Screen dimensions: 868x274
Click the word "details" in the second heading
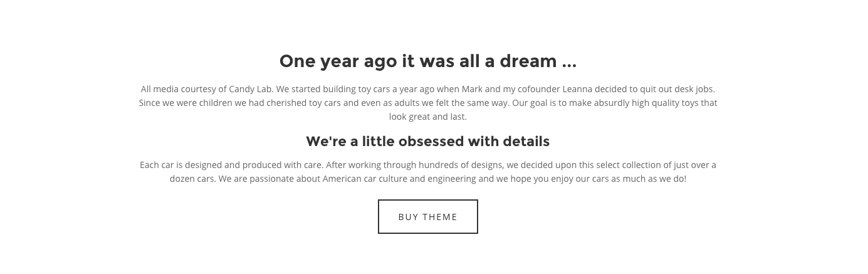coord(528,142)
